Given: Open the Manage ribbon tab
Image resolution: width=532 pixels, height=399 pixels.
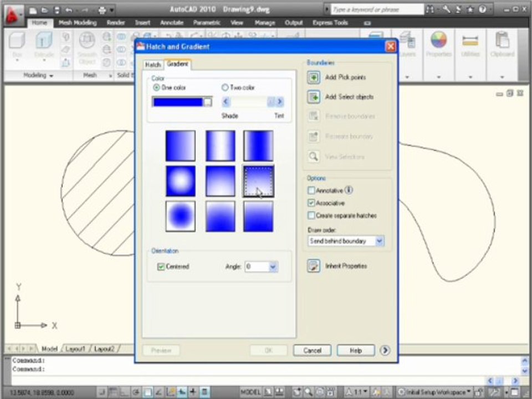Looking at the screenshot, I should 265,23.
